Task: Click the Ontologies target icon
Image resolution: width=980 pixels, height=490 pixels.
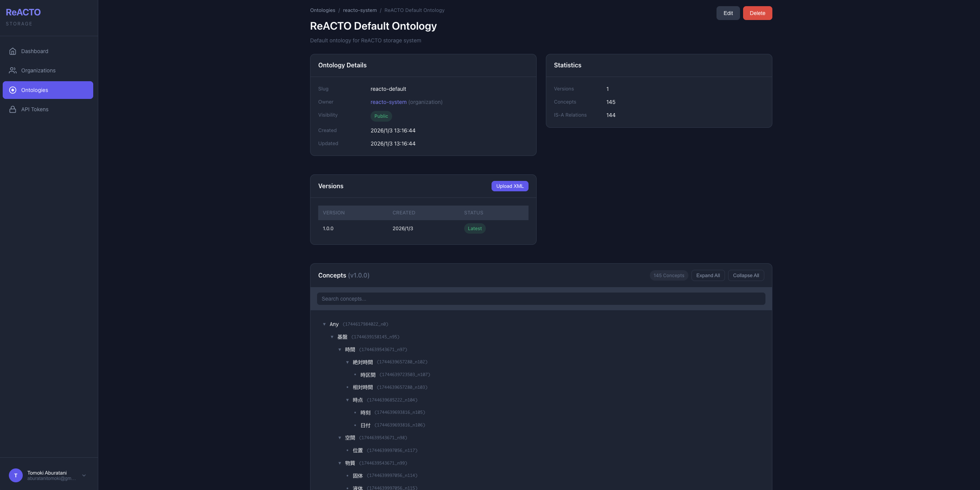Action: [13, 90]
